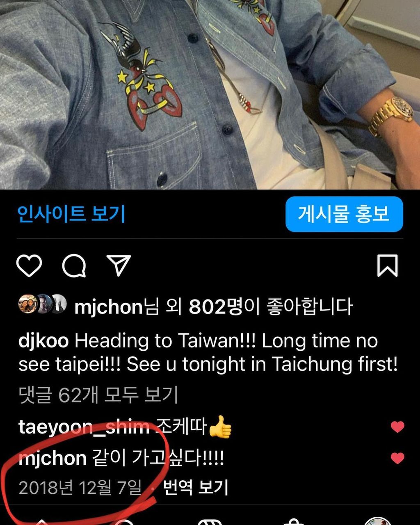Toggle the red heart on mjchon's comment
420x525 pixels.
click(x=397, y=458)
